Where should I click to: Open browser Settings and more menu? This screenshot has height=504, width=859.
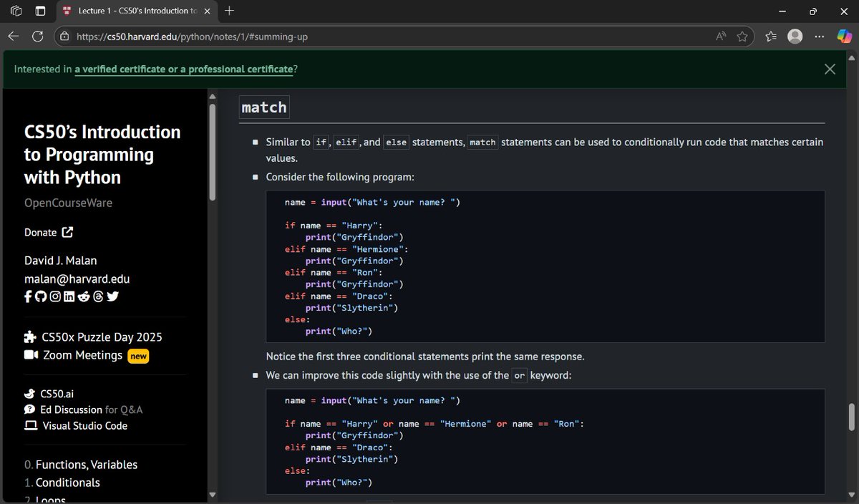click(x=820, y=37)
